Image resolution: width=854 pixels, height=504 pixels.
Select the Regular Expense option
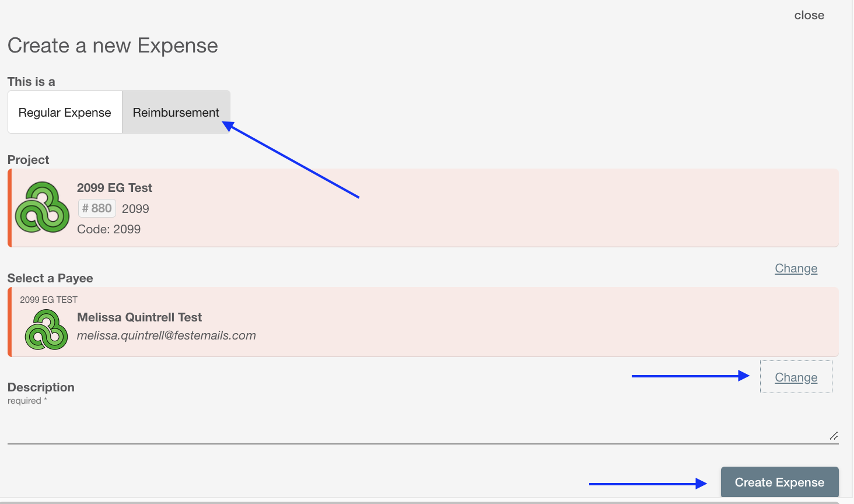pos(65,112)
